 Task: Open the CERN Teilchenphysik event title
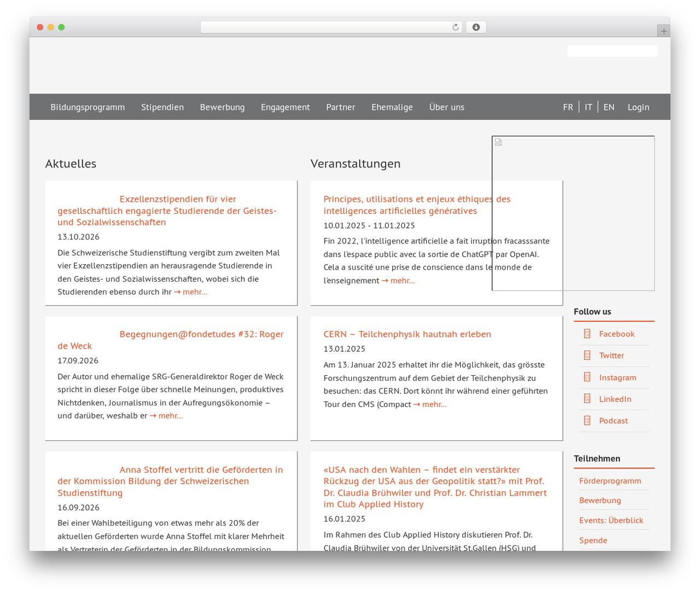click(407, 334)
